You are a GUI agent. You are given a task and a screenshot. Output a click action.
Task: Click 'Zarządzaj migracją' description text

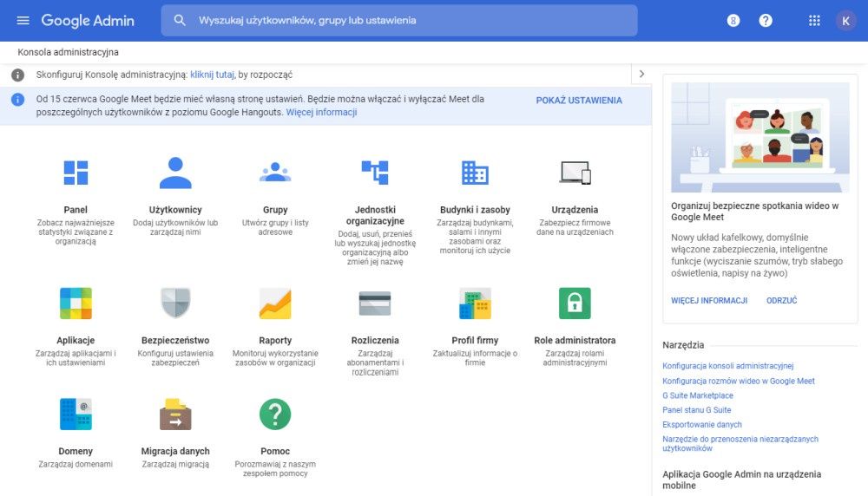tap(175, 465)
